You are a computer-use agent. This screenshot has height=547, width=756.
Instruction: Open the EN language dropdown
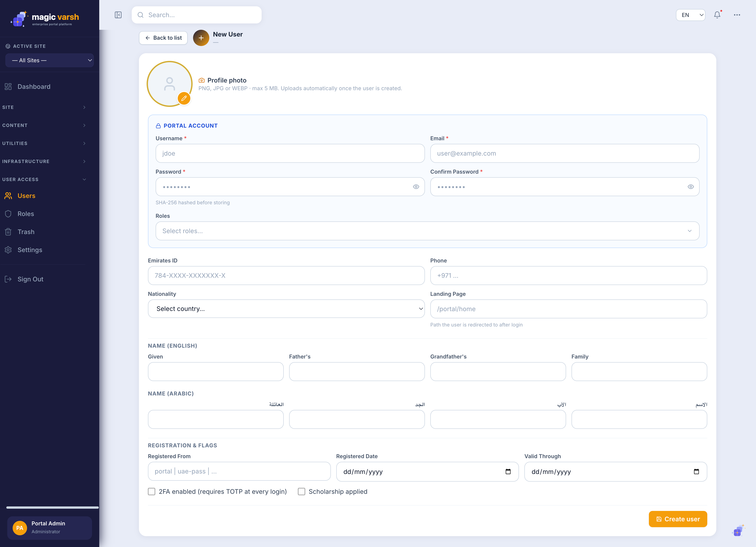click(690, 15)
